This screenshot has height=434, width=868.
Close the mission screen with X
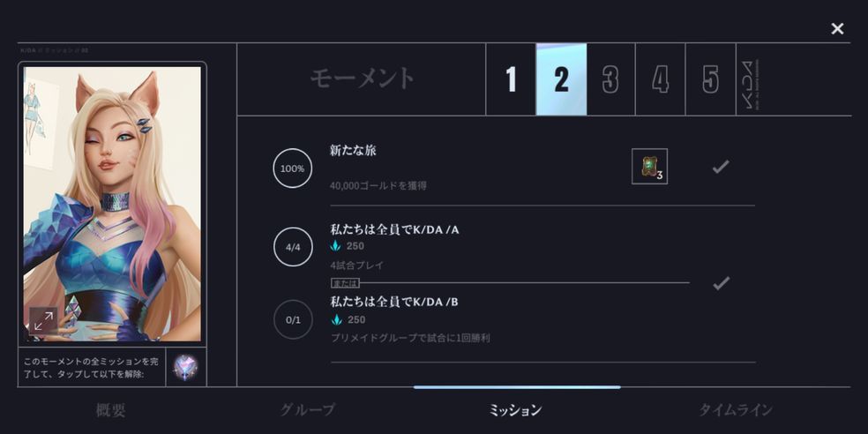point(837,29)
